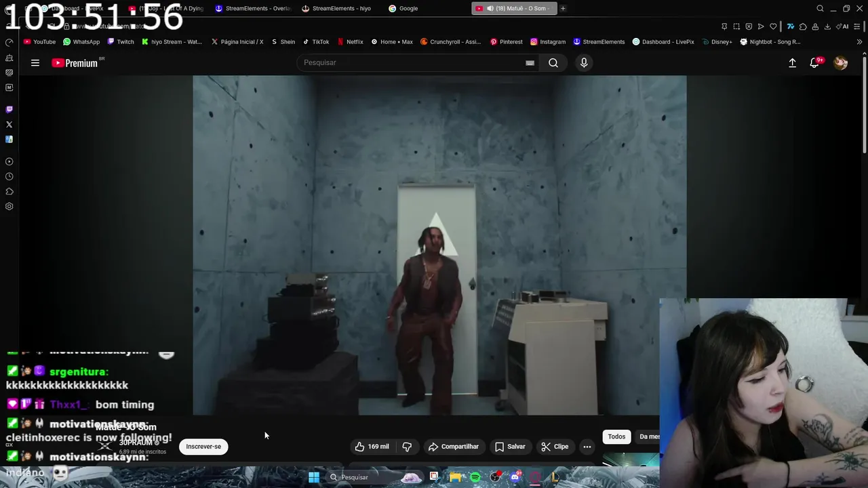Open the Instagram bookmark

coord(548,41)
